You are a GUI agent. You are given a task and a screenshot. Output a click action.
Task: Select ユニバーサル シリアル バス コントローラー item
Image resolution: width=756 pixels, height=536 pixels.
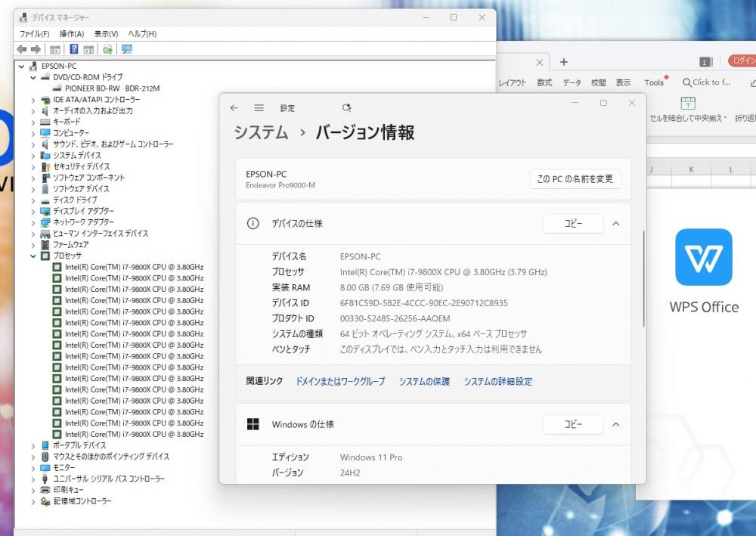[108, 479]
